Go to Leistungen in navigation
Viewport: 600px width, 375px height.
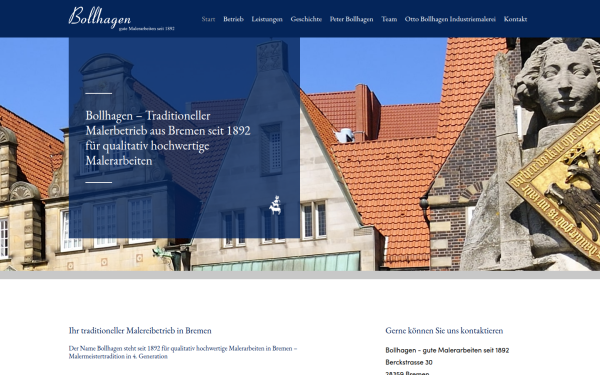coord(267,19)
